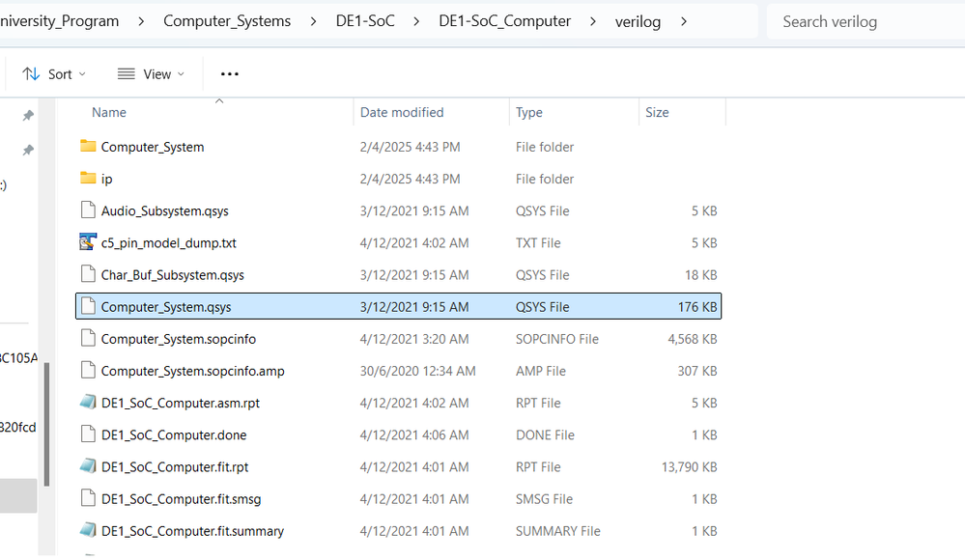Go to DE1-SoC in breadcrumb
The image size is (965, 560).
[x=365, y=21]
